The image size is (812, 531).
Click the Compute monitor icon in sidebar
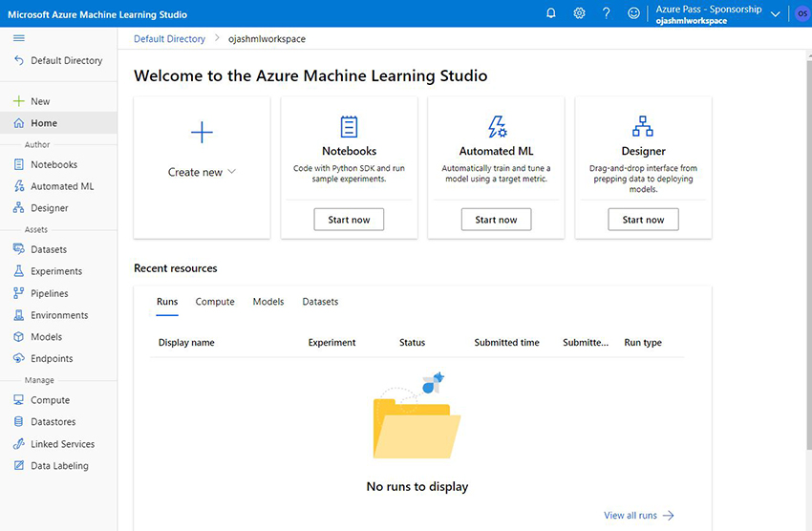point(19,400)
